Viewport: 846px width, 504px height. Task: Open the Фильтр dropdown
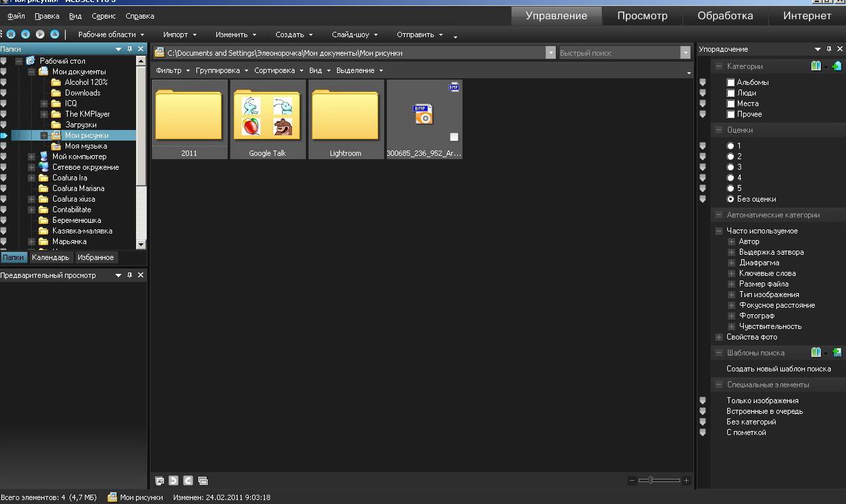coord(173,70)
